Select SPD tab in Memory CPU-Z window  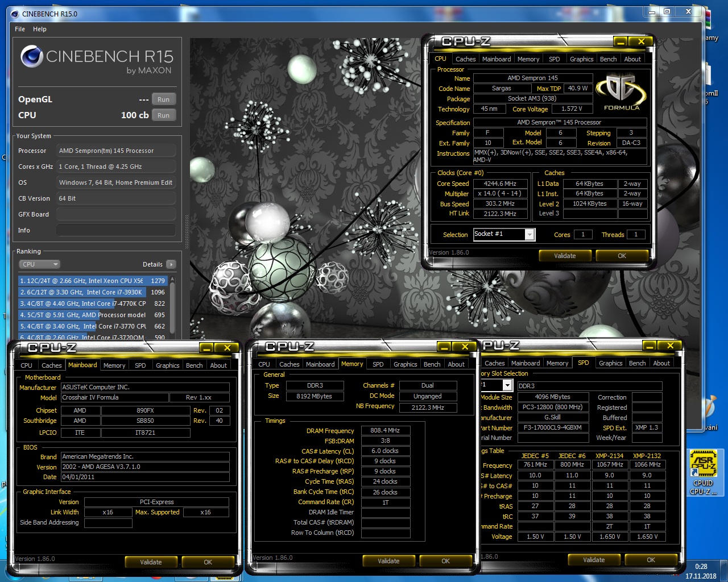[378, 364]
